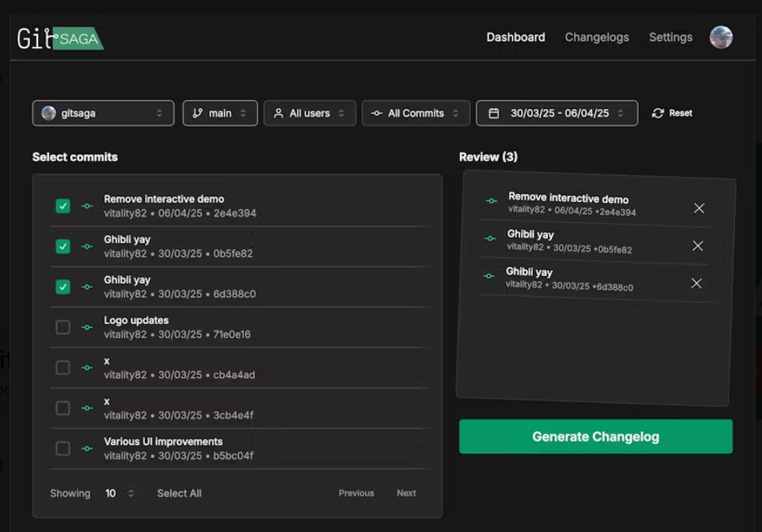This screenshot has height=532, width=762.
Task: Open the Changelogs tab
Action: [597, 37]
